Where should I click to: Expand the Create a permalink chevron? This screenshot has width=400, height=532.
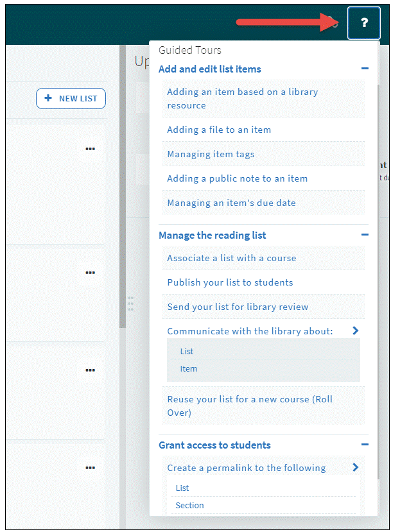(355, 468)
